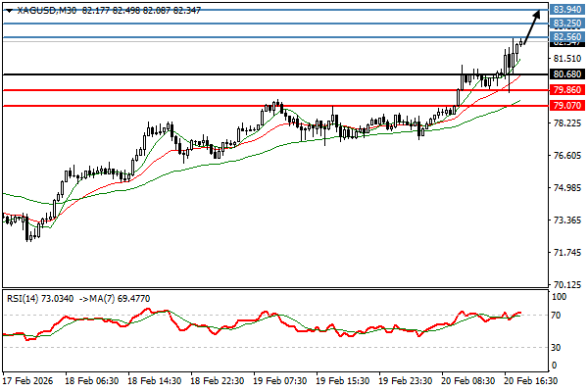Viewport: 588px width, 392px height.
Task: Click the 18 Feb 14:30 time label
Action: tap(152, 380)
